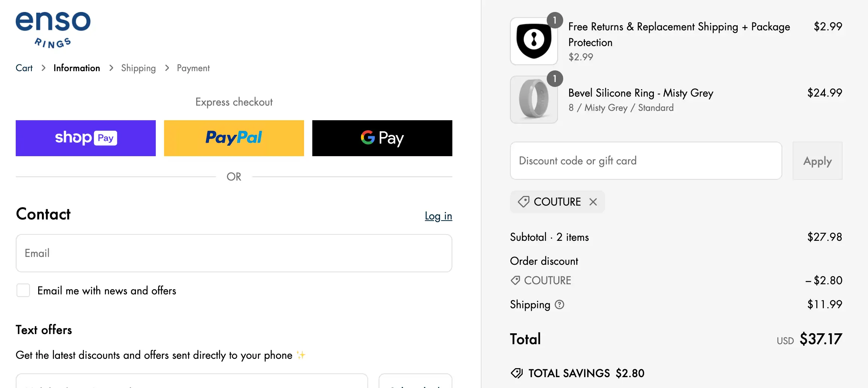This screenshot has width=868, height=388.
Task: Click the Payment breadcrumb step
Action: pos(193,68)
